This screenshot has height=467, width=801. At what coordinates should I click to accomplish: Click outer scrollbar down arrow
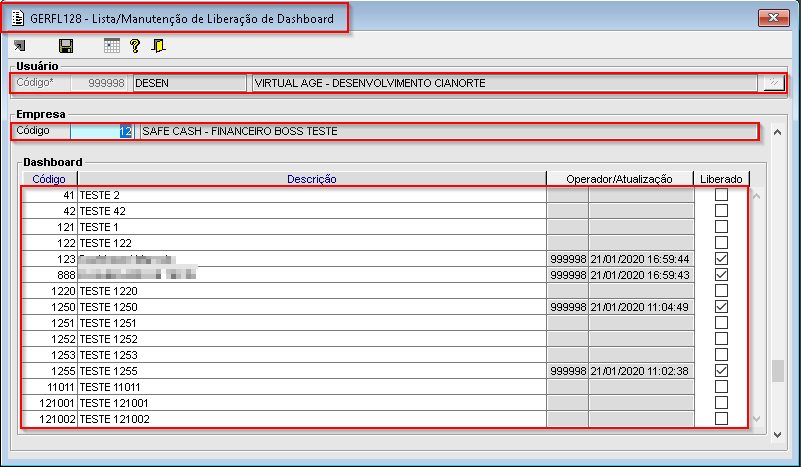click(x=778, y=435)
